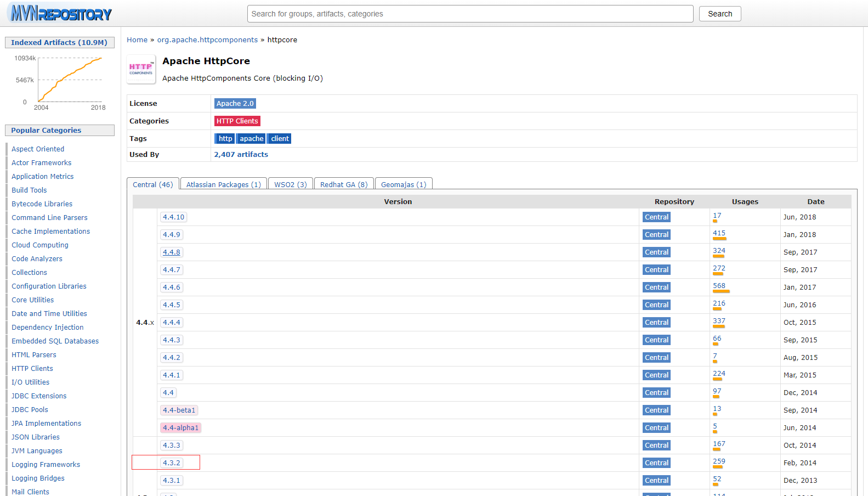The height and width of the screenshot is (496, 868).
Task: Open version 4.4.8
Action: [171, 252]
